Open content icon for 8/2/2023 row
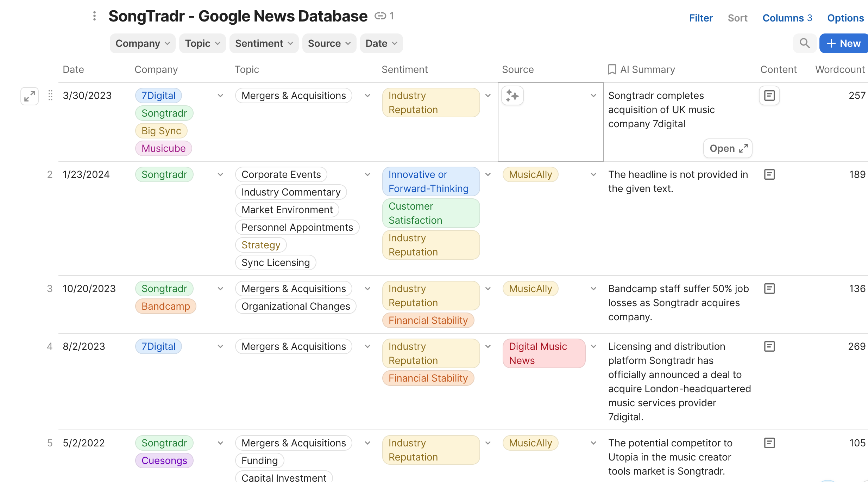Screen dimensions: 868x482 click(769, 346)
